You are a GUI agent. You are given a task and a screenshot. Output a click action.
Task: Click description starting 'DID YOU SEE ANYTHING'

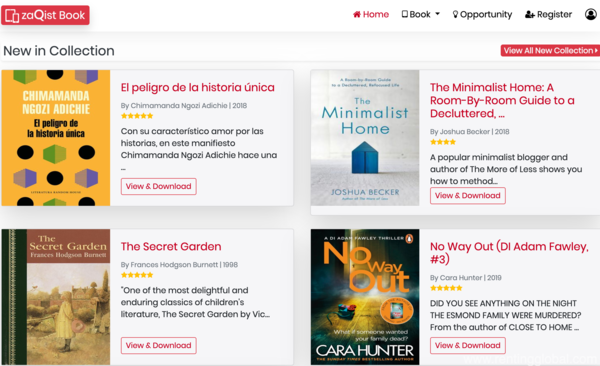(x=505, y=315)
